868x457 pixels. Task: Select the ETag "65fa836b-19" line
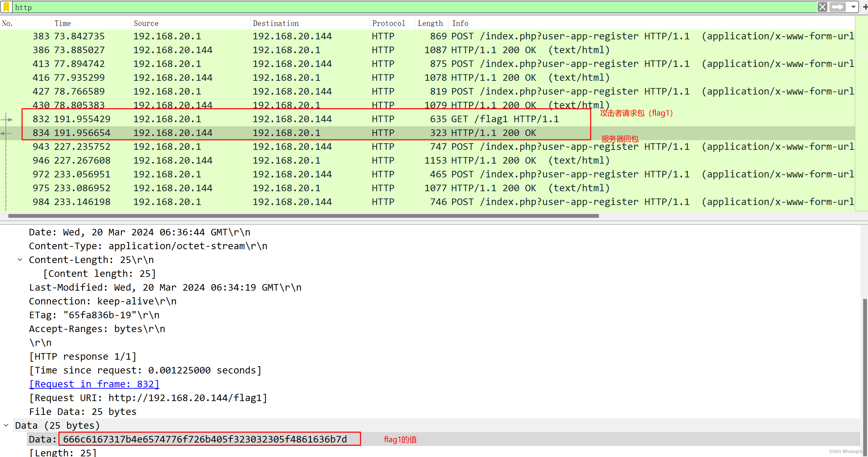94,315
